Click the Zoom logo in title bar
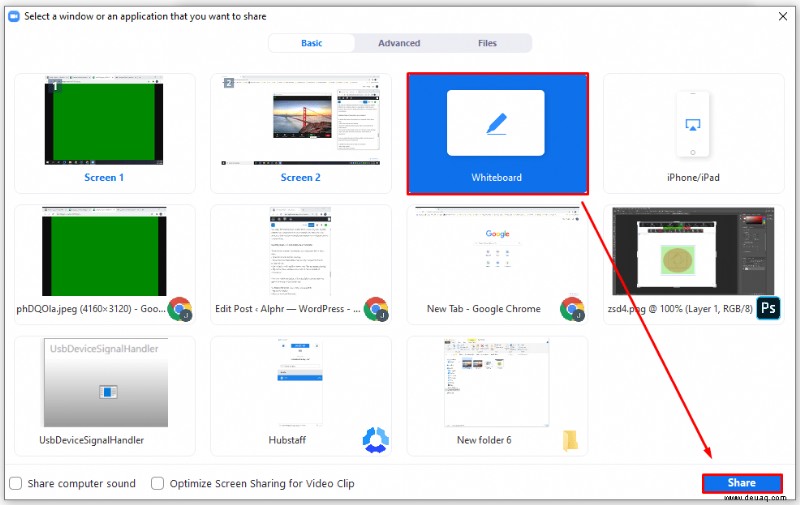This screenshot has height=505, width=800. tap(14, 16)
